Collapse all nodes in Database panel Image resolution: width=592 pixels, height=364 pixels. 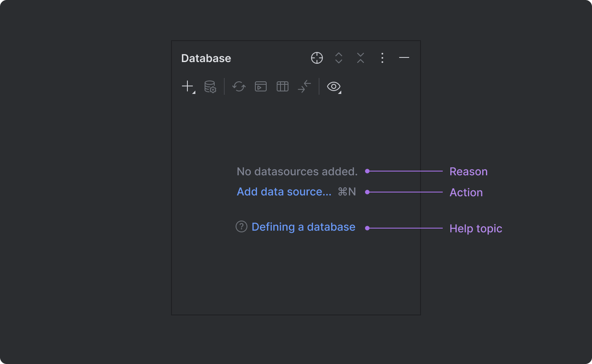(361, 58)
